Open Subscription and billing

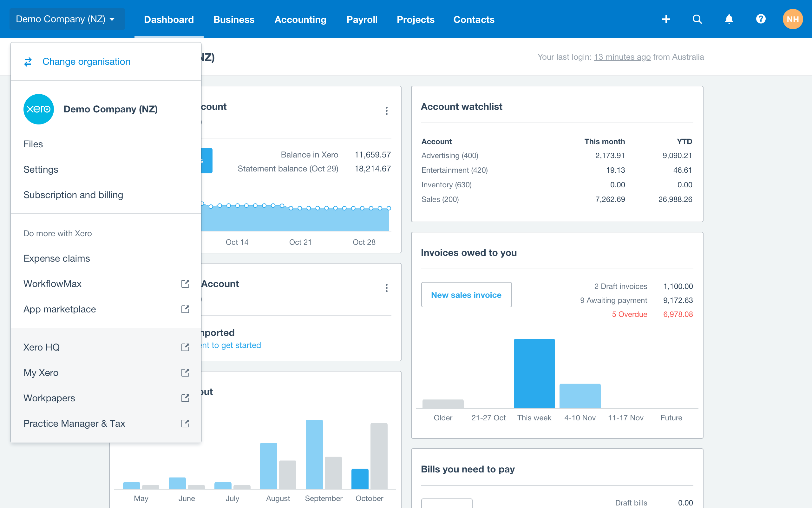click(x=106, y=195)
